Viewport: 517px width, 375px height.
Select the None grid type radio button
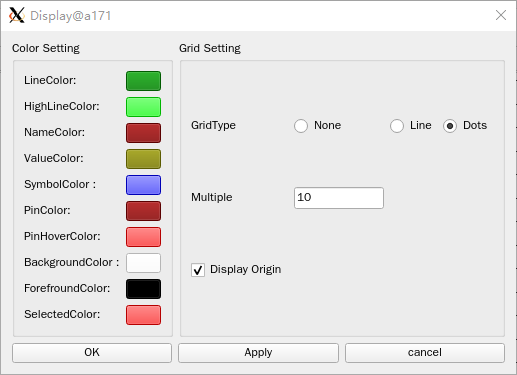(301, 126)
